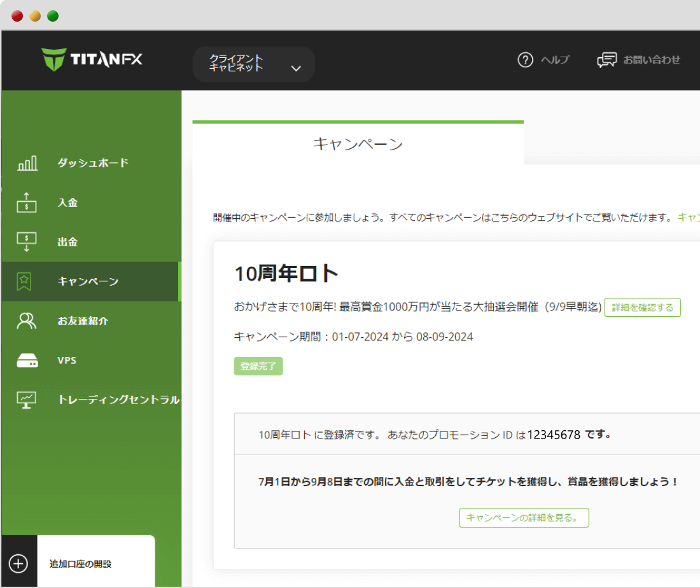Click the 10周年ロト campaign title

(286, 273)
